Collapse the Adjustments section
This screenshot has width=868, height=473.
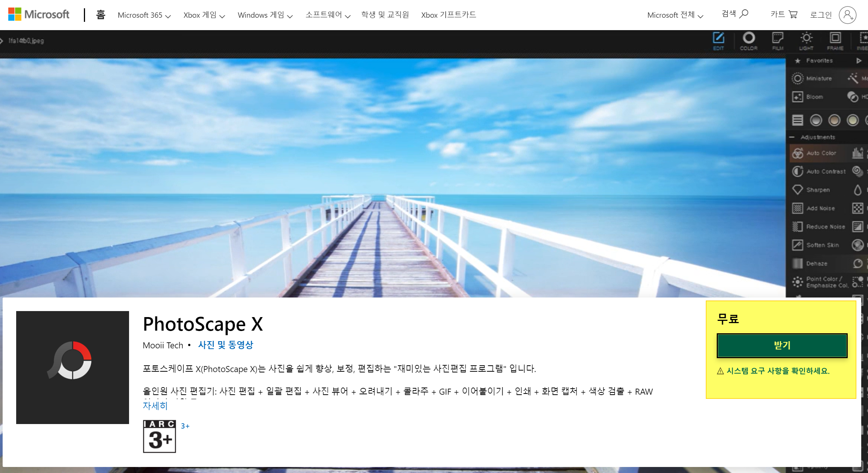[792, 137]
